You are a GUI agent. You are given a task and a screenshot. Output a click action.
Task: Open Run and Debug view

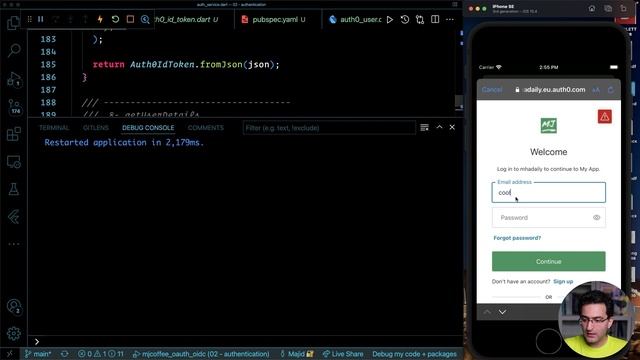tap(14, 79)
